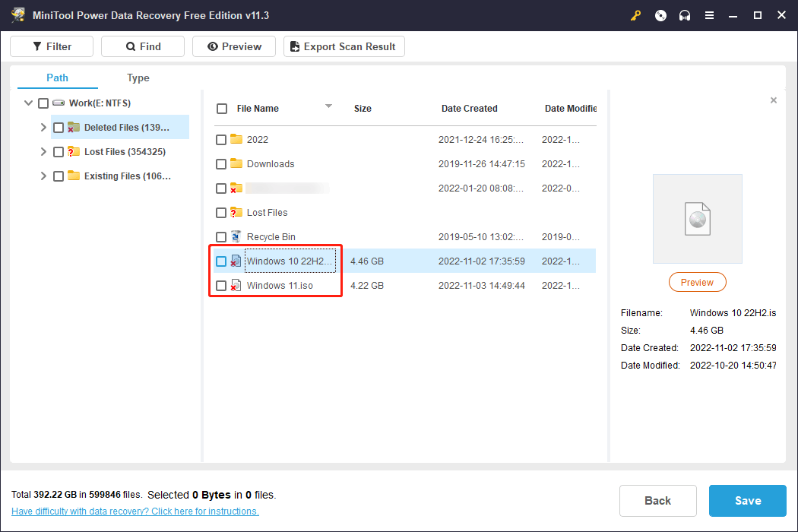Click the blue Save button

click(x=748, y=500)
